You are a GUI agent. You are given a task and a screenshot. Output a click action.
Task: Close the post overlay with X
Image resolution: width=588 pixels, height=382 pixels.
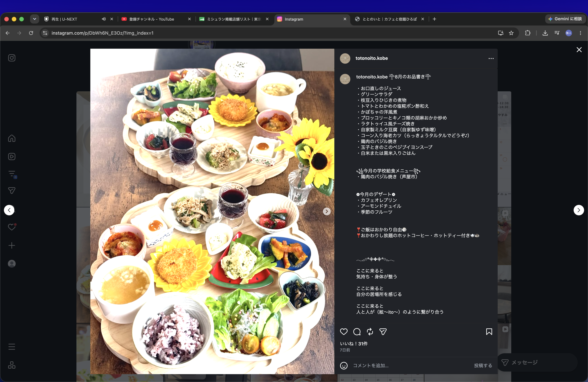579,50
